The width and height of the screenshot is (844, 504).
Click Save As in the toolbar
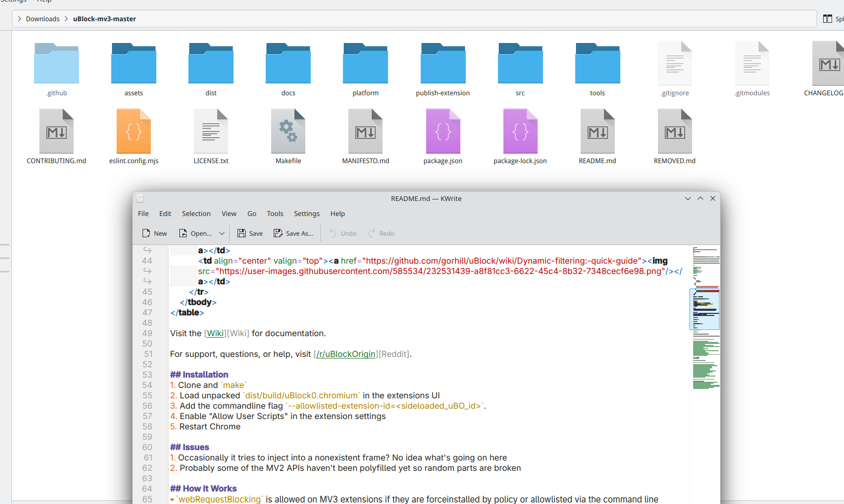click(293, 234)
